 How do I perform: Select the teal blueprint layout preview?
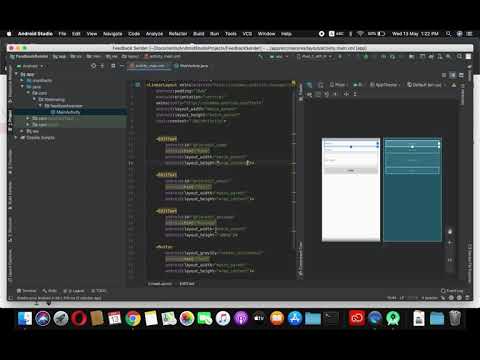tap(412, 189)
